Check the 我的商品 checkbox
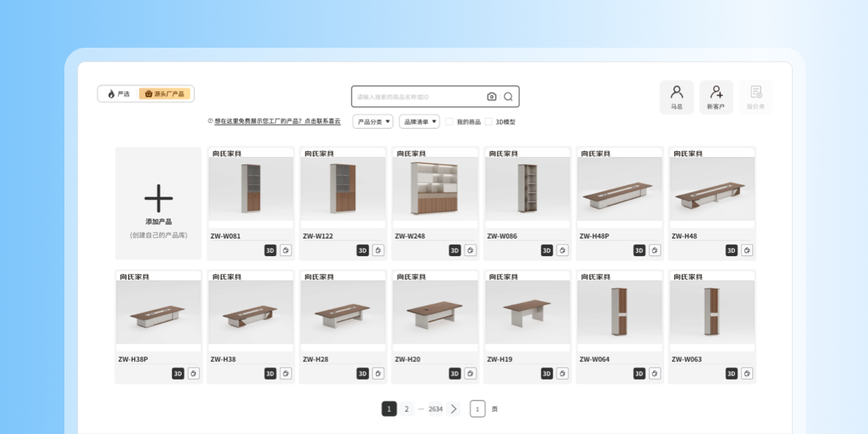The image size is (868, 434). pyautogui.click(x=449, y=122)
